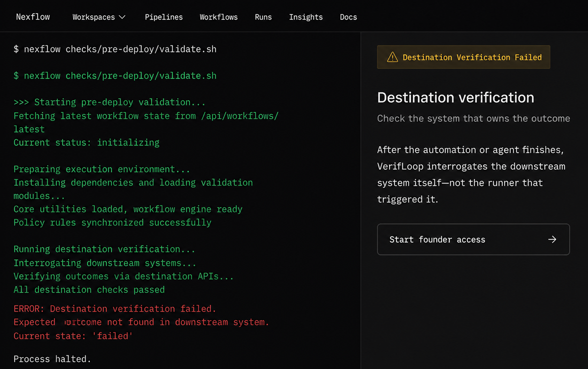Screen dimensions: 588x369
Task: Click the arrow icon on Start founder access
Action: point(552,239)
